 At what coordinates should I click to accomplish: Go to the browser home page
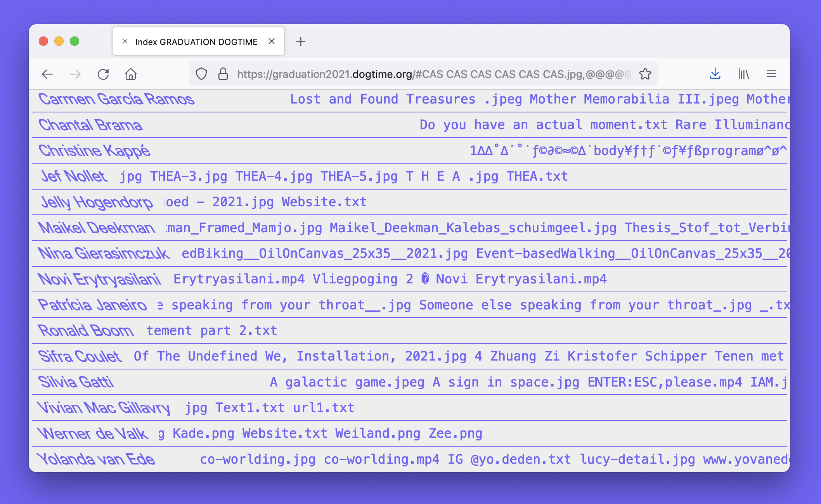pos(131,74)
